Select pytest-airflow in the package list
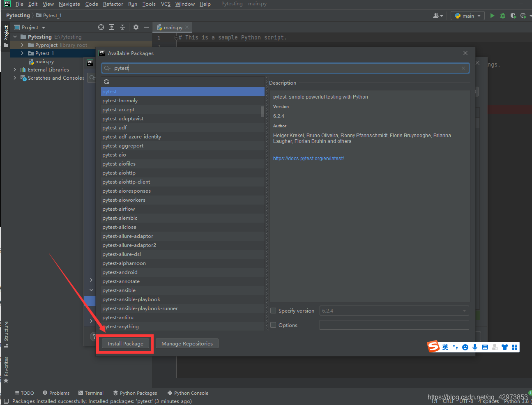Viewport: 532px width, 405px height. pos(183,209)
